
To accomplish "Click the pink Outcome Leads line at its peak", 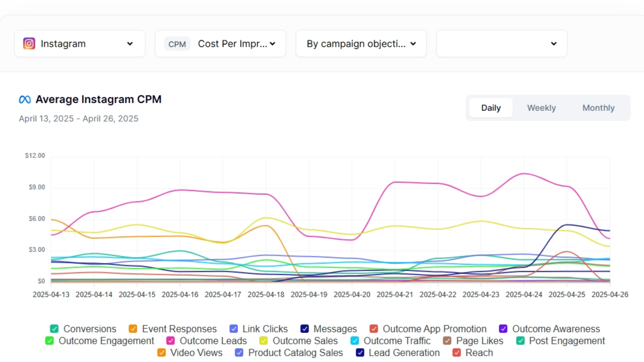I will [523, 174].
